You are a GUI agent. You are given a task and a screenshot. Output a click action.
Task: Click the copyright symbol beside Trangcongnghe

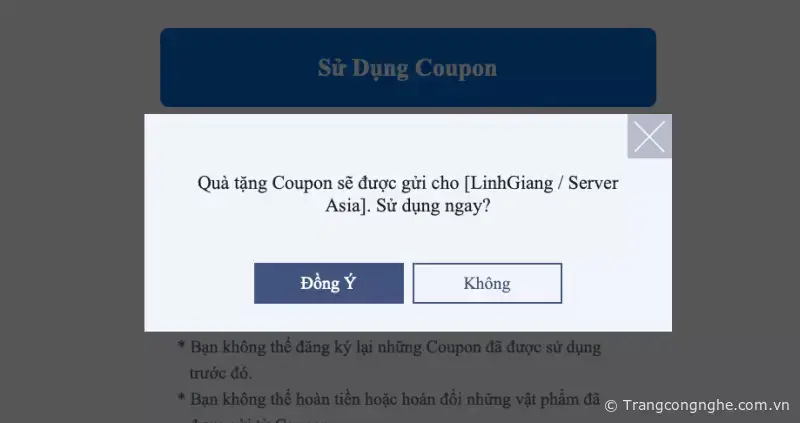(611, 406)
